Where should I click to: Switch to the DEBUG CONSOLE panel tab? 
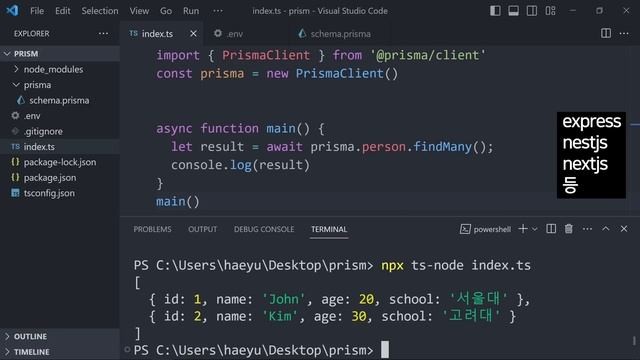click(264, 229)
